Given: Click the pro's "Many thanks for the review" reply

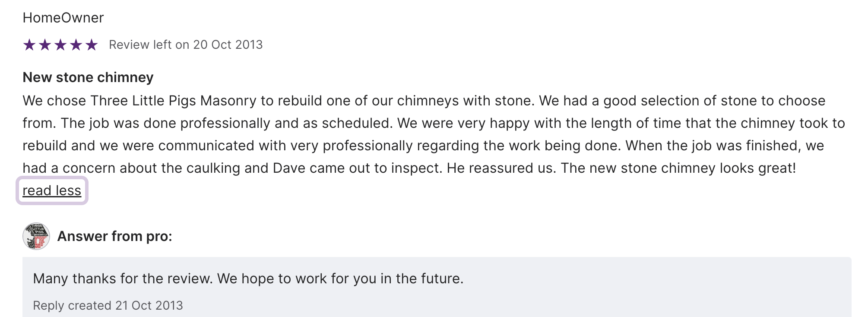Looking at the screenshot, I should point(122,279).
